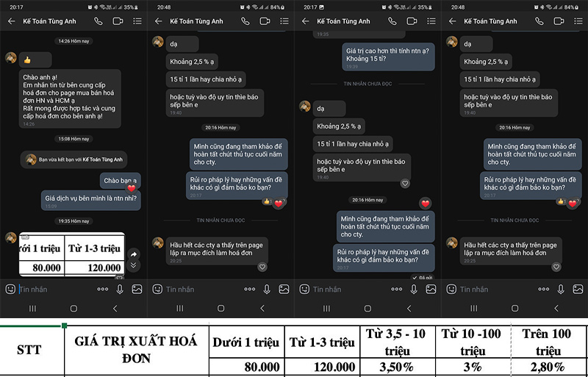Viewport: 588px width, 377px height.
Task: Open three-dot more menu in rightmost chat
Action: pyautogui.click(x=543, y=290)
